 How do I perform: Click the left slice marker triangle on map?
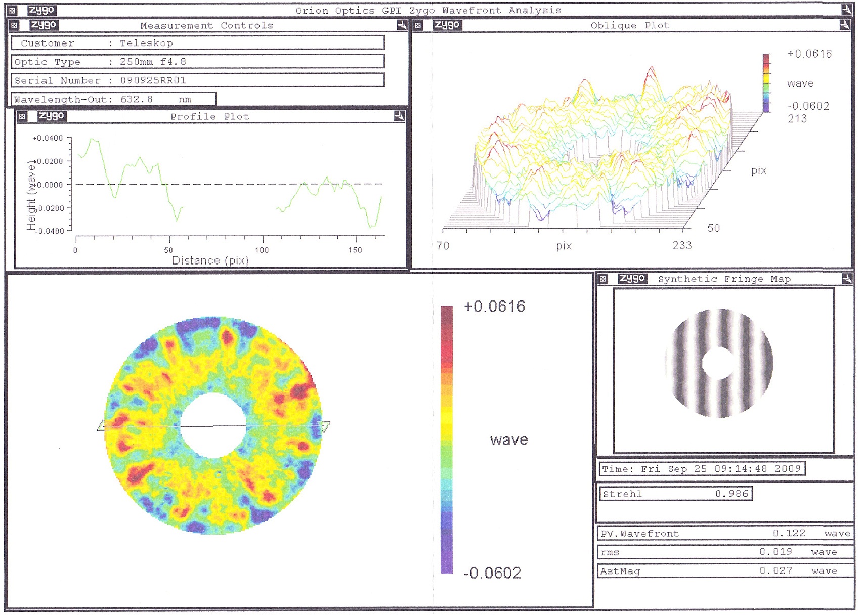101,426
